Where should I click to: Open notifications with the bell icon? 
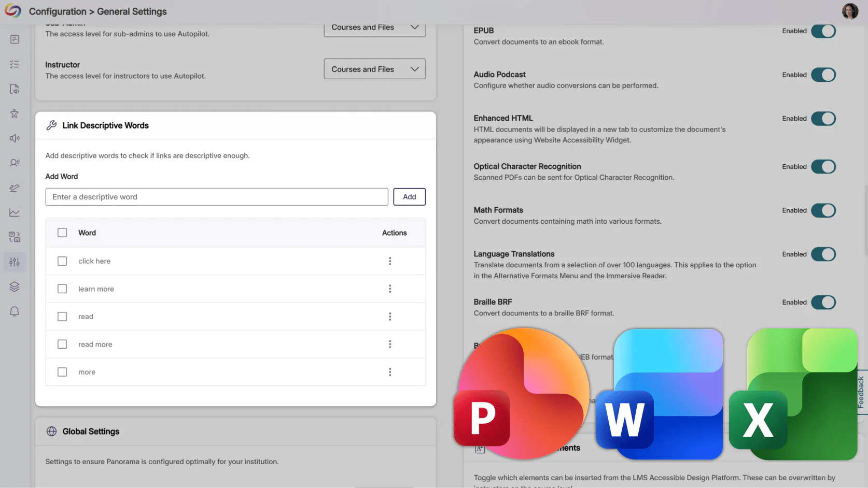(15, 310)
